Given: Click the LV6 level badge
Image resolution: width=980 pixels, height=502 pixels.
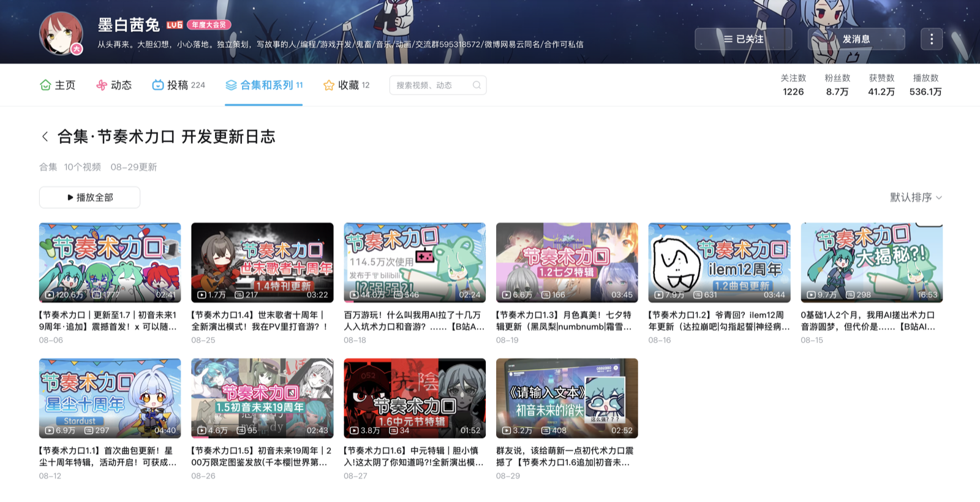Looking at the screenshot, I should 175,25.
